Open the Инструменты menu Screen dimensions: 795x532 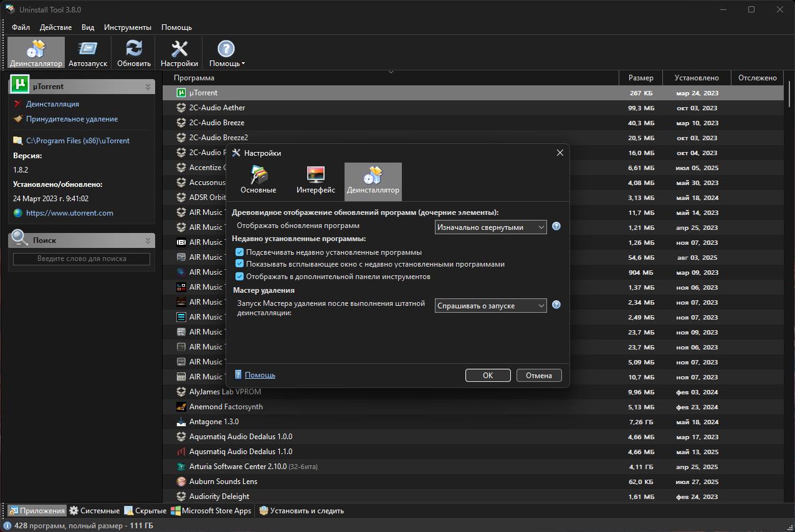[128, 27]
